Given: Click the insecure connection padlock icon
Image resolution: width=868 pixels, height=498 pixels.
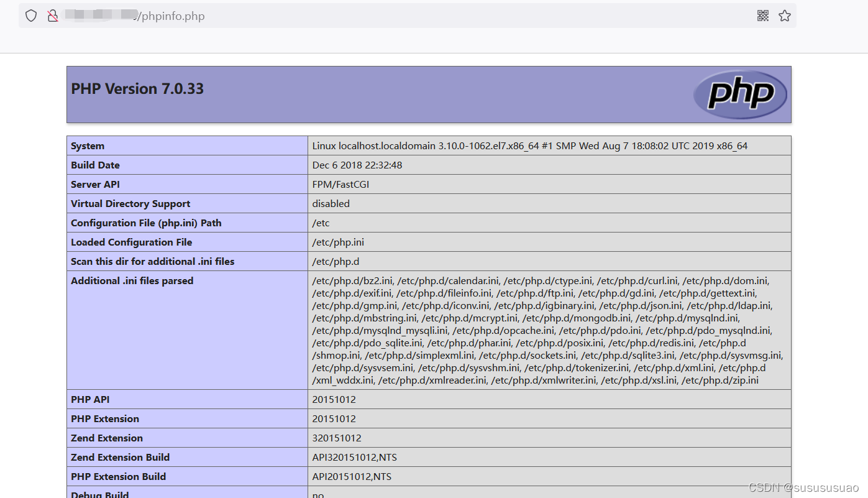Looking at the screenshot, I should pos(53,16).
